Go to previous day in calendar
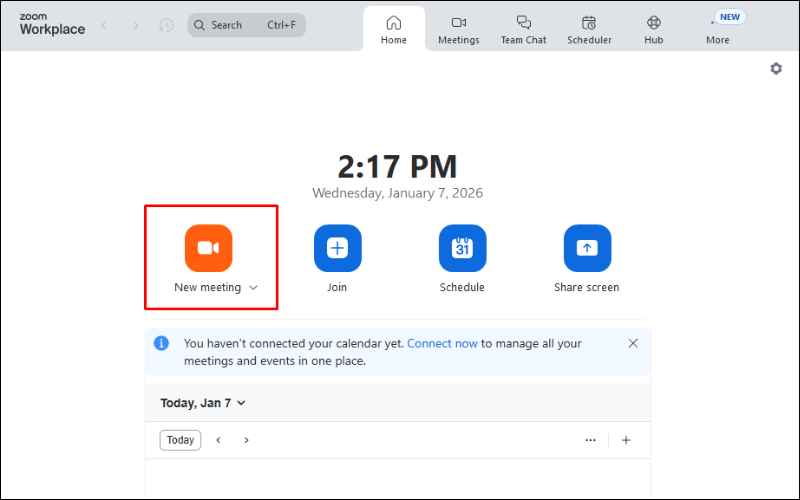This screenshot has height=500, width=800. pyautogui.click(x=218, y=440)
